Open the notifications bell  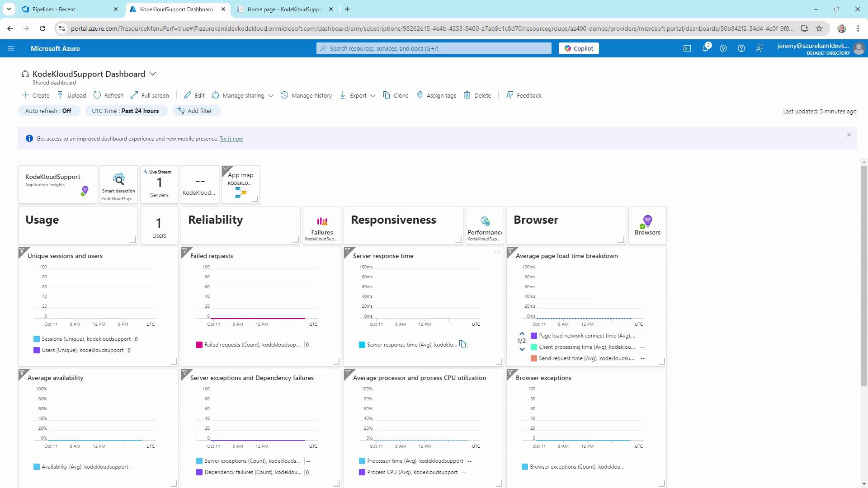(x=705, y=48)
